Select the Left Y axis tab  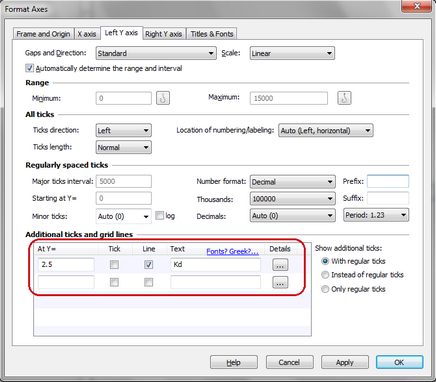tap(121, 33)
